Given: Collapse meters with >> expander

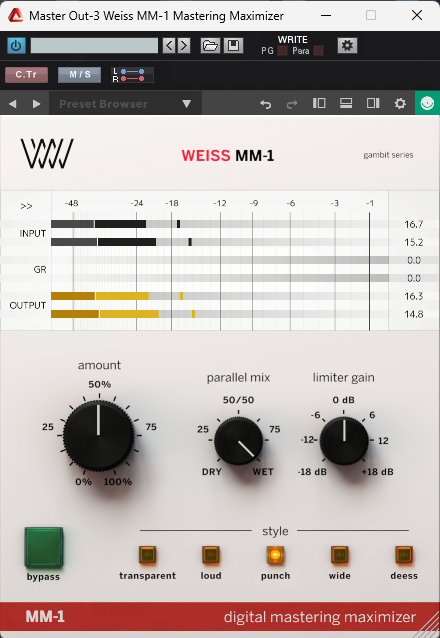Looking at the screenshot, I should [26, 206].
